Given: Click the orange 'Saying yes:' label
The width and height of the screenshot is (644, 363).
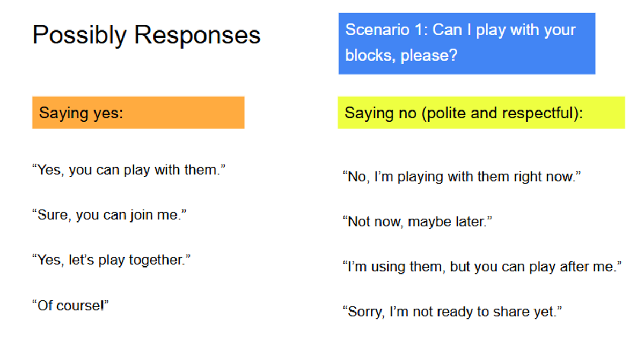Looking at the screenshot, I should pyautogui.click(x=138, y=113).
